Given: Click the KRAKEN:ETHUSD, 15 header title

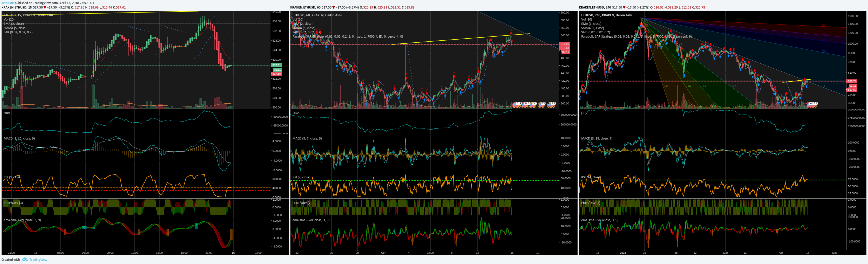Looking at the screenshot, I should tap(16, 8).
